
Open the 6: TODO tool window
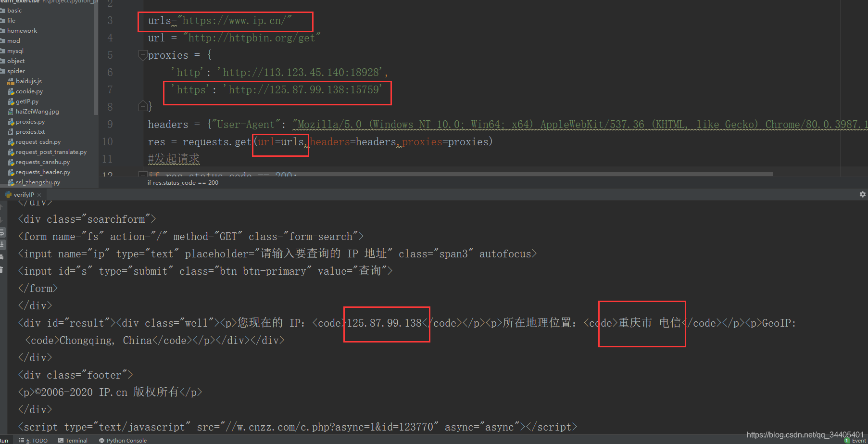click(33, 440)
